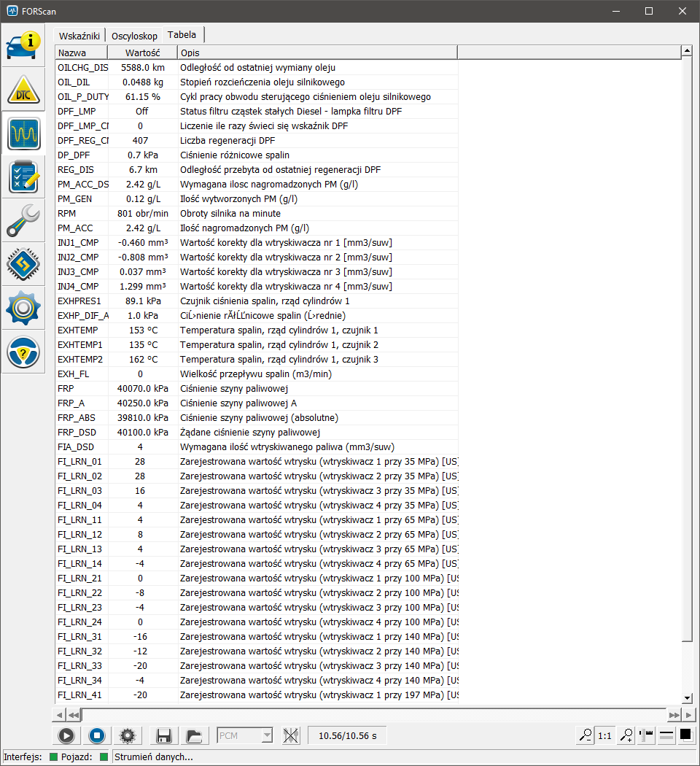The image size is (700, 766).
Task: Open the checklist tests section
Action: tap(23, 177)
